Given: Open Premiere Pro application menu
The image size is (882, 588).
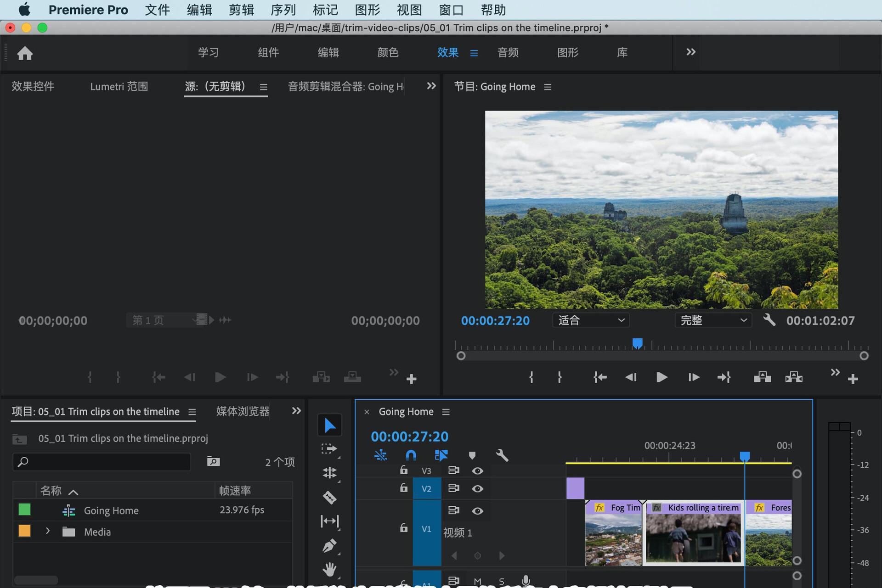Looking at the screenshot, I should coord(88,10).
